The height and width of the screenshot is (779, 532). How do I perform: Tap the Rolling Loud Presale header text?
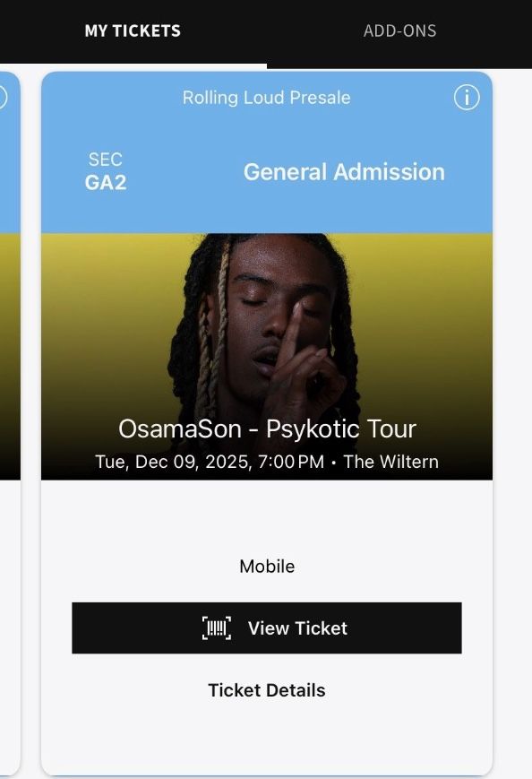point(267,98)
